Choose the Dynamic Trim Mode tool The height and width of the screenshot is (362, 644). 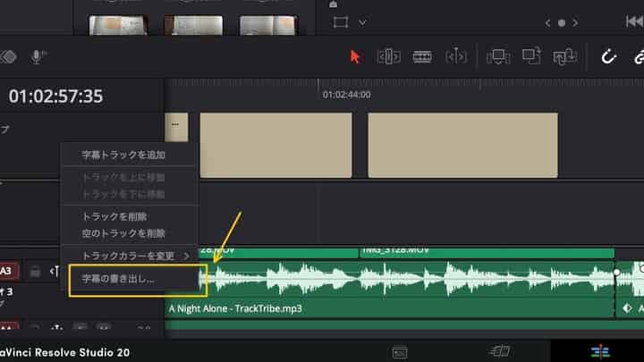421,56
